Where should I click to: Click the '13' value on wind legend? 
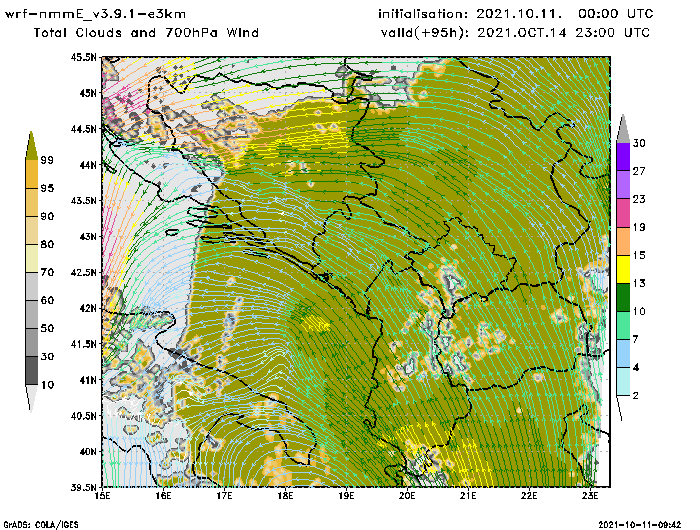tap(639, 283)
